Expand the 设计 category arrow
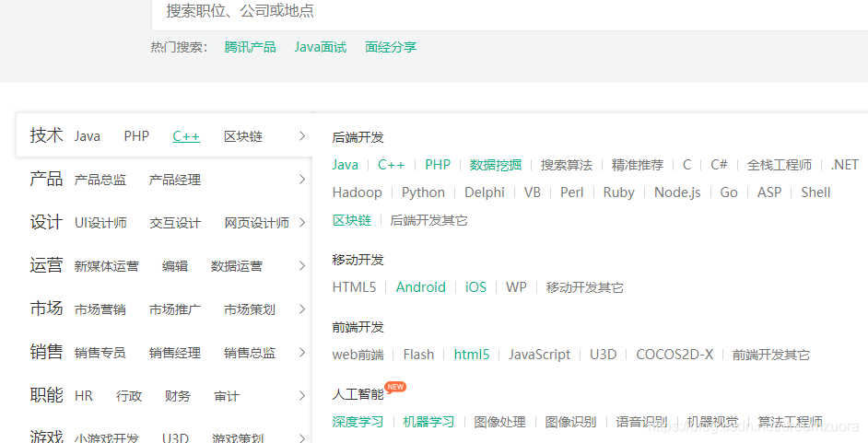Screen dimensions: 868x443 point(301,222)
